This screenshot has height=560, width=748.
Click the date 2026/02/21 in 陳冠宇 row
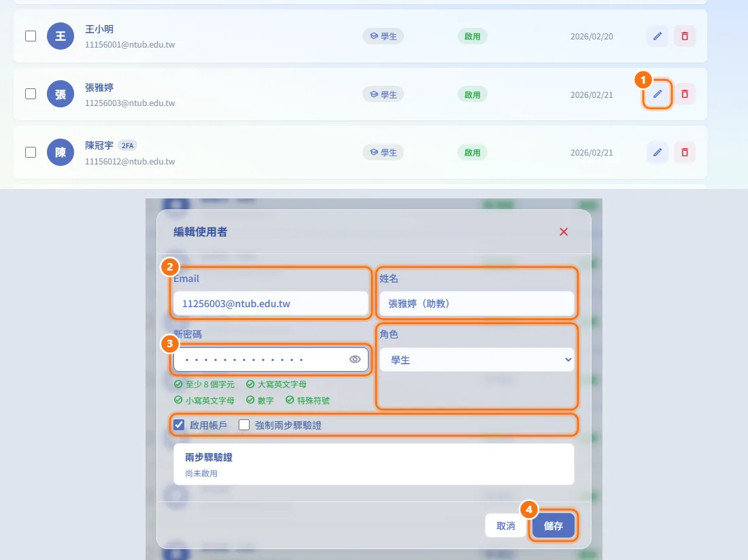pos(592,152)
